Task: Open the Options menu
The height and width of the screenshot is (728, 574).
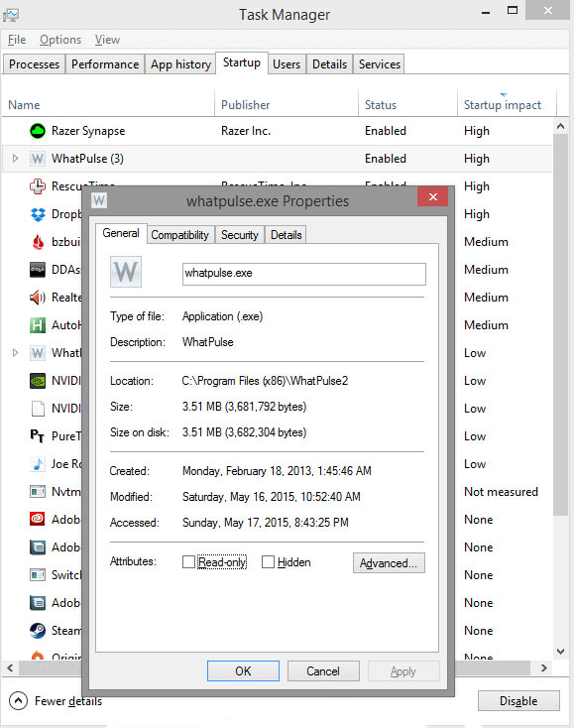Action: tap(60, 40)
